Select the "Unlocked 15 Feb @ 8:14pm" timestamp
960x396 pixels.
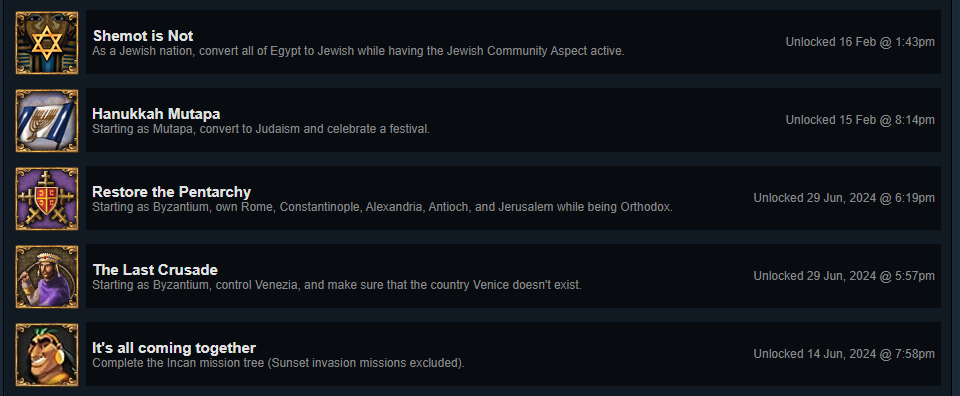860,121
